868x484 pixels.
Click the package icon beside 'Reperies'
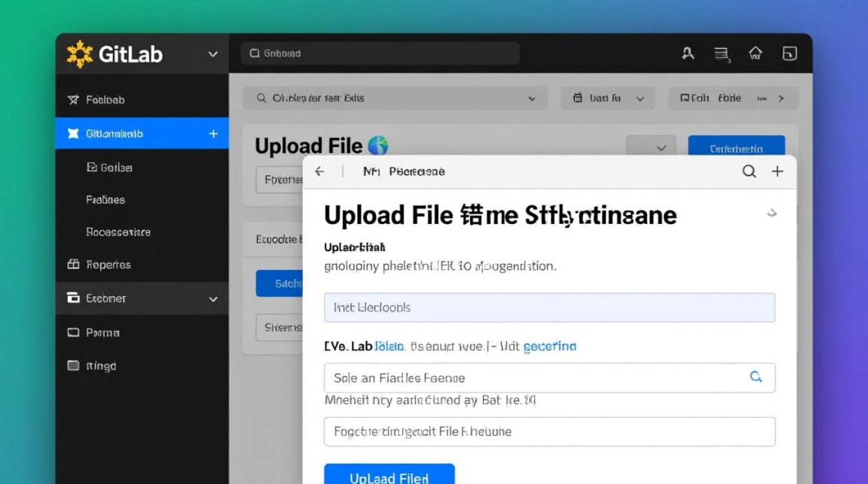pos(73,265)
